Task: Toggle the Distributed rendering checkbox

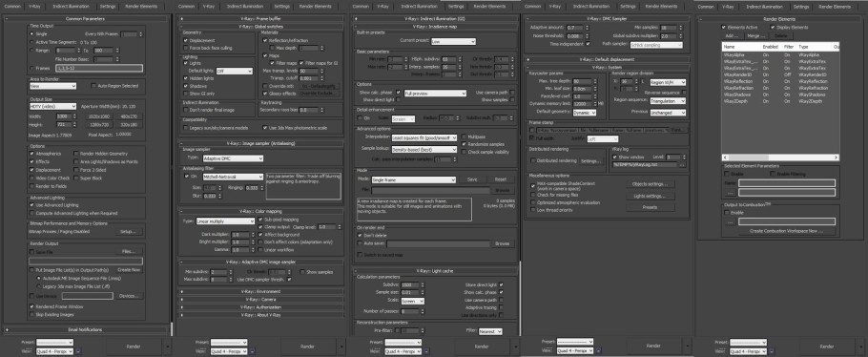Action: 533,160
